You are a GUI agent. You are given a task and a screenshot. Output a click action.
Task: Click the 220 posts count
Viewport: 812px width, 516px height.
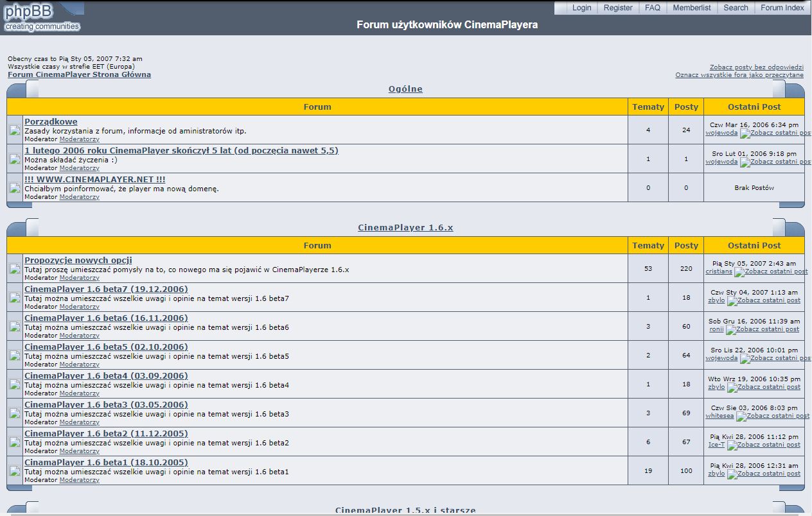[x=686, y=268]
